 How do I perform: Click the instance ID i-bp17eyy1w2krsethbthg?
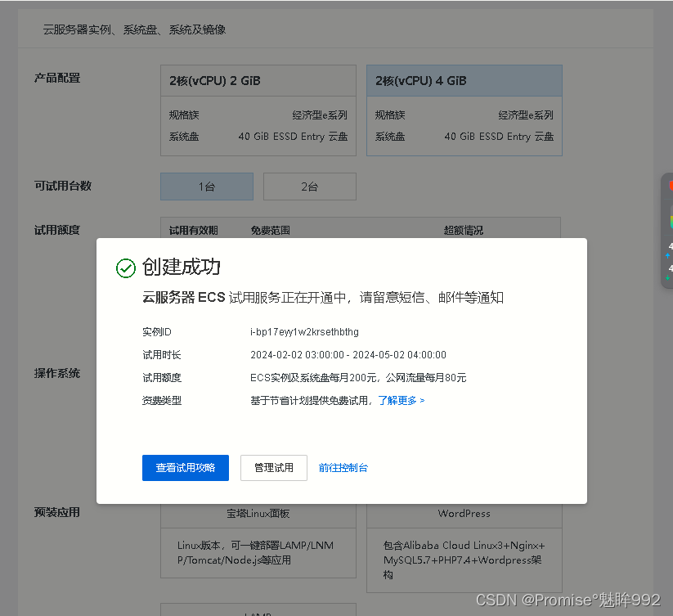(304, 332)
